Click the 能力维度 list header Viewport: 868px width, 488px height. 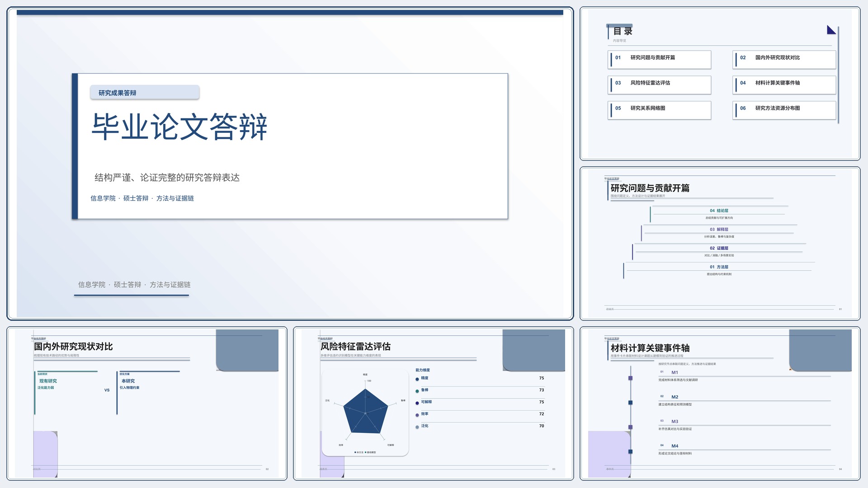coord(423,370)
